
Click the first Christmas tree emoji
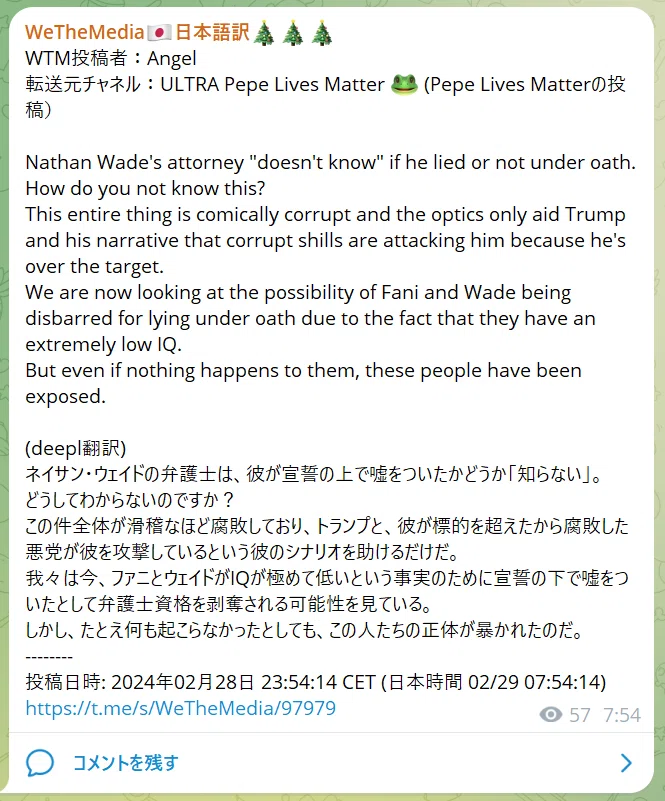pyautogui.click(x=264, y=33)
